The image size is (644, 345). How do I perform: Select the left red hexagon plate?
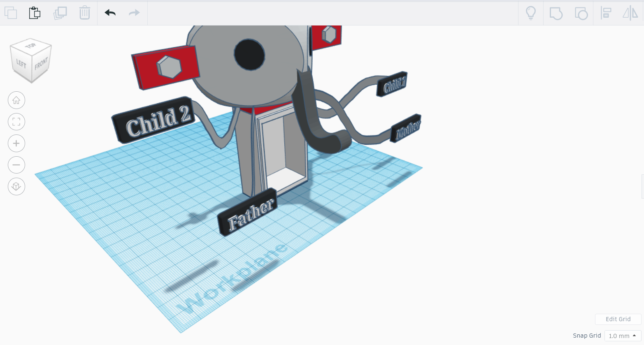click(x=165, y=67)
